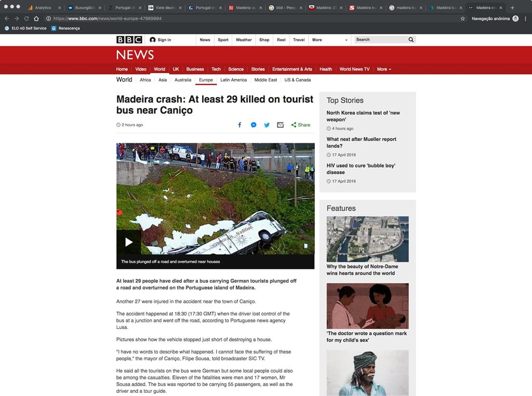The width and height of the screenshot is (532, 396).
Task: Email the article using envelope icon
Action: coord(280,125)
